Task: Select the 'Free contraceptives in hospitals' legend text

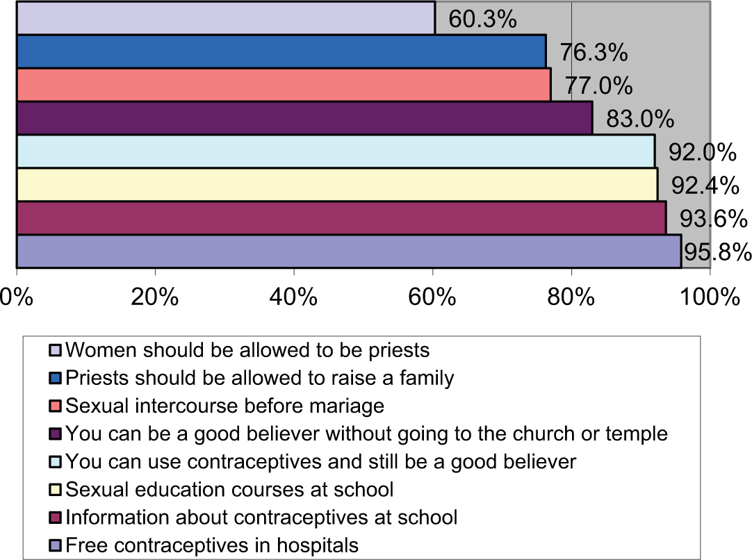Action: click(212, 545)
